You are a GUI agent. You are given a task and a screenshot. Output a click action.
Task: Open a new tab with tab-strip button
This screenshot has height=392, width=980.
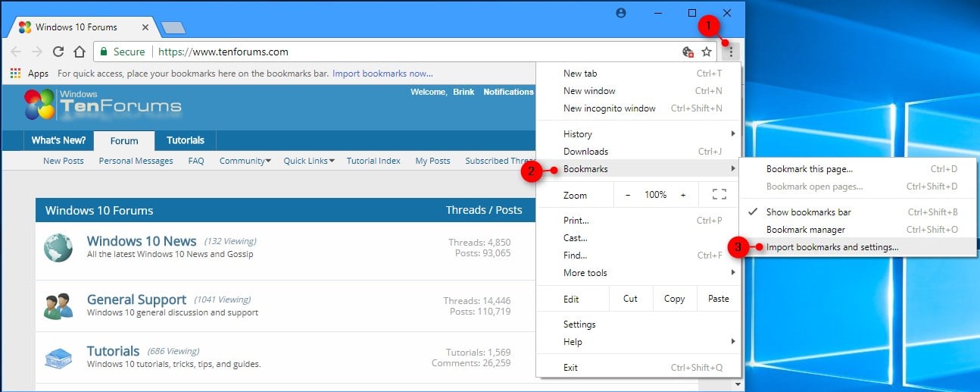[x=173, y=28]
